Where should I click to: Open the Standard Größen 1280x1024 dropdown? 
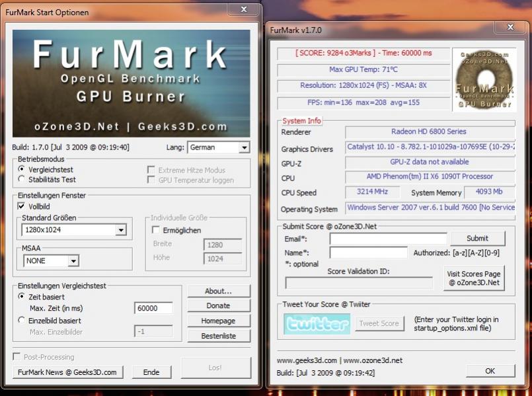click(x=74, y=230)
